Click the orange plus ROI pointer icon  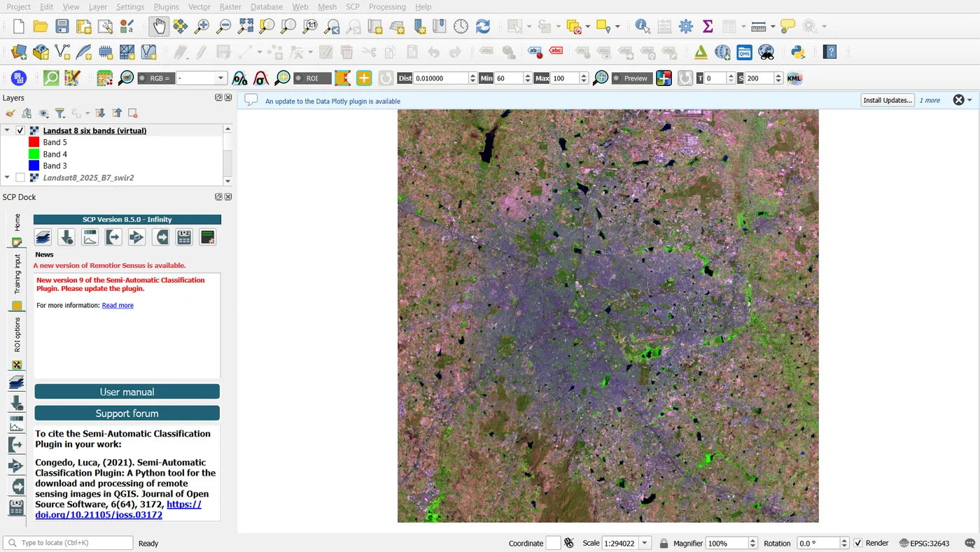tap(364, 78)
